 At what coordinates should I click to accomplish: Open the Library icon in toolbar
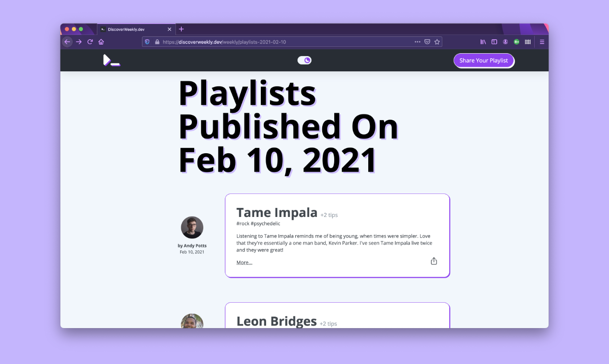coord(483,42)
